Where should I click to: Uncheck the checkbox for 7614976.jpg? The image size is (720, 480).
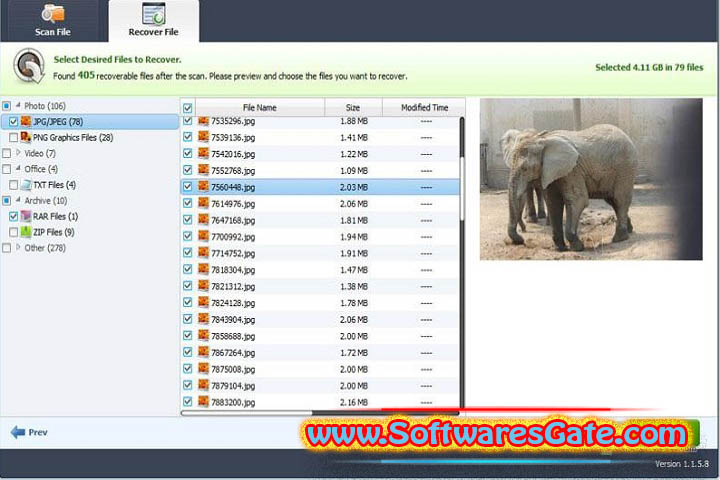[187, 203]
